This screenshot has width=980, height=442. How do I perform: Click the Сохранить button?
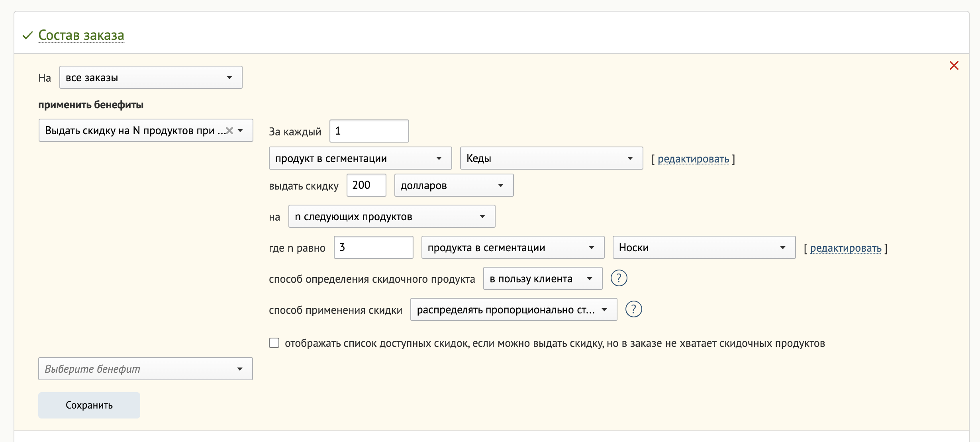pyautogui.click(x=89, y=405)
